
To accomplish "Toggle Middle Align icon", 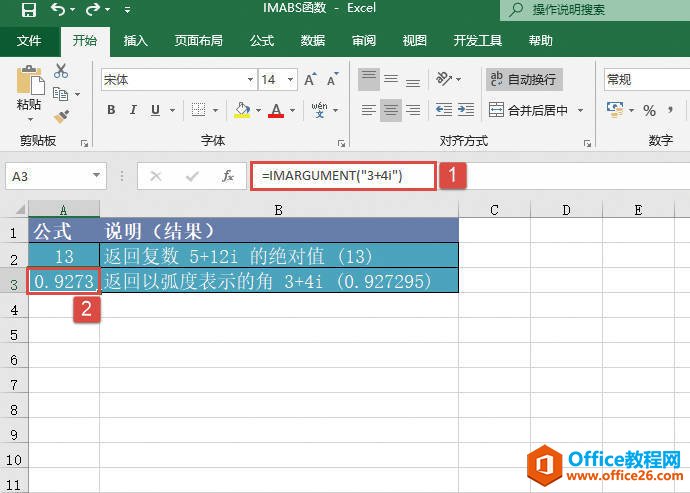I will tap(391, 80).
